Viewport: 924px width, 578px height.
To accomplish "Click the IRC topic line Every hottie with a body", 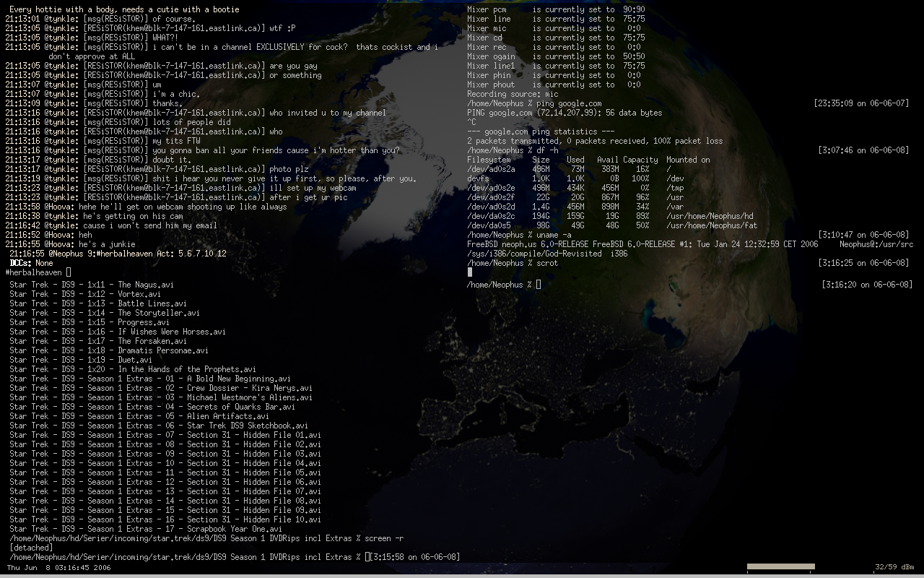I will [124, 9].
